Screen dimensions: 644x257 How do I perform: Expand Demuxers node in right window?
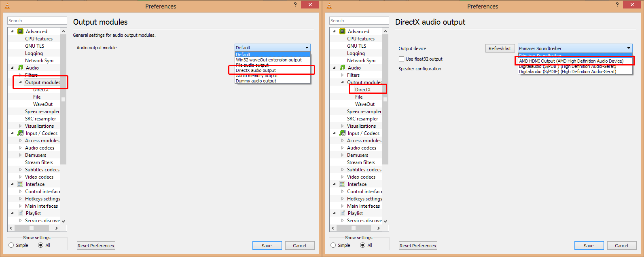[x=343, y=155]
